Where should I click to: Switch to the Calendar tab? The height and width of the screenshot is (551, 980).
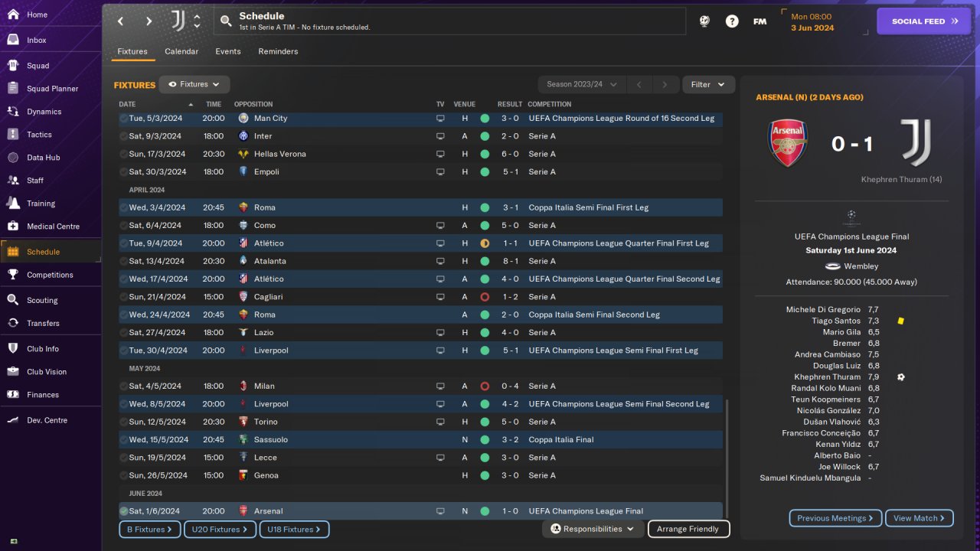tap(181, 51)
